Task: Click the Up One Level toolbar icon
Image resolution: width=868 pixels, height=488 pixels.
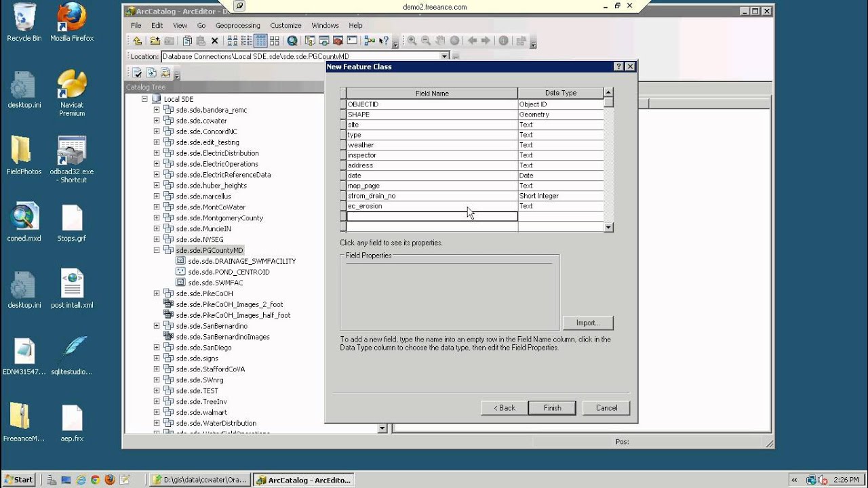Action: [x=137, y=41]
